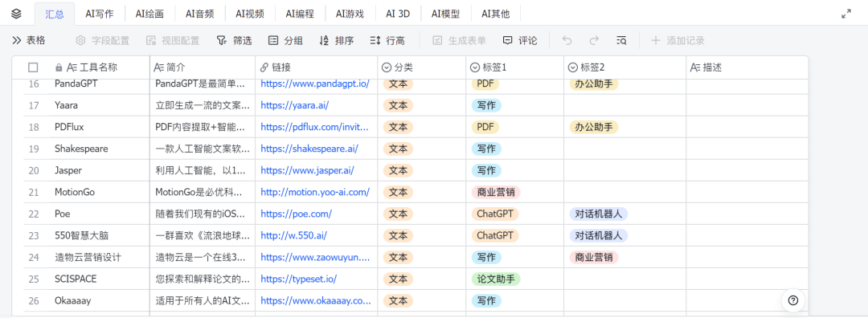Tick the select-all rows checkbox

point(33,67)
